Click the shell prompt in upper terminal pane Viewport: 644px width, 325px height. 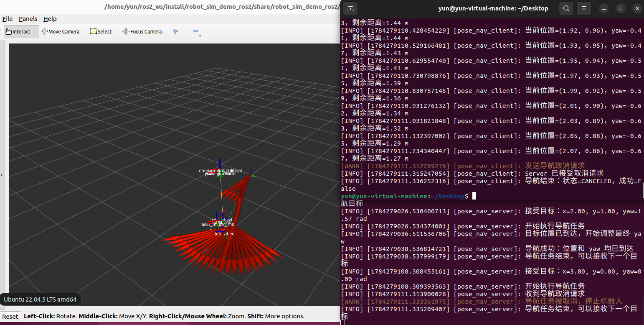[x=405, y=196]
